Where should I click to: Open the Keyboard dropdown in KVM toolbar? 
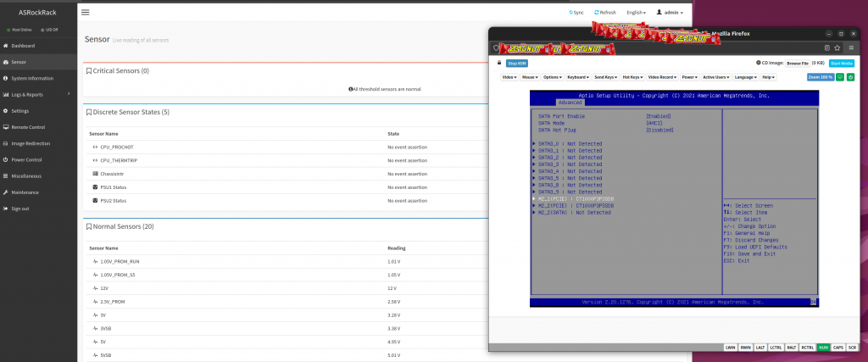tap(578, 77)
